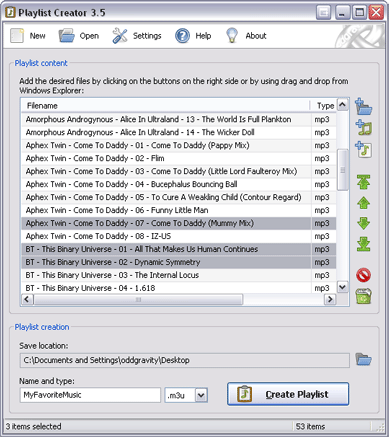Select 'All That Makes Us Human Continues' row

[179, 249]
